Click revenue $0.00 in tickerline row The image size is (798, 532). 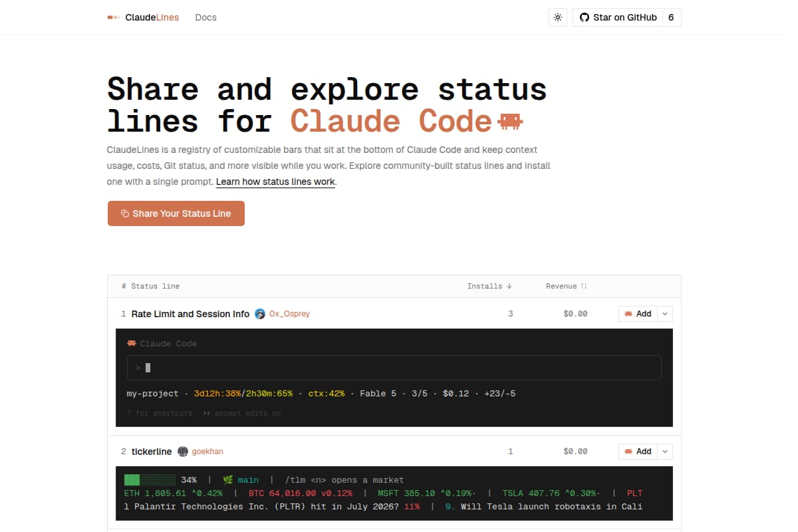[x=575, y=452]
